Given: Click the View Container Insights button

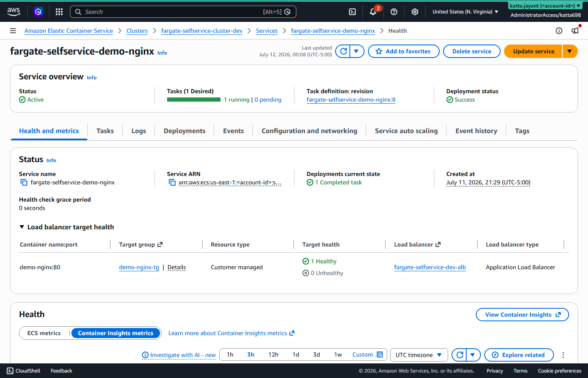Looking at the screenshot, I should click(522, 315).
